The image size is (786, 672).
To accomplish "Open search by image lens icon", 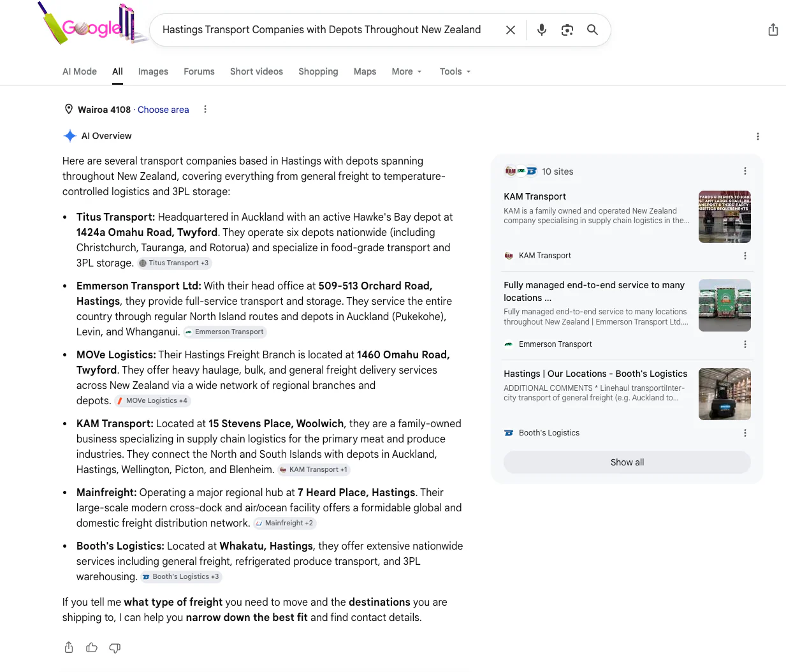I will 567,30.
